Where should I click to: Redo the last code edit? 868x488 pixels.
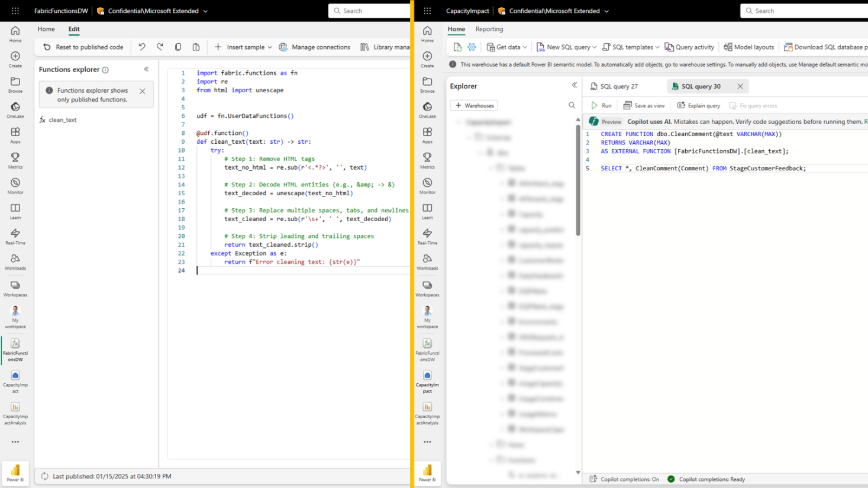pos(160,47)
